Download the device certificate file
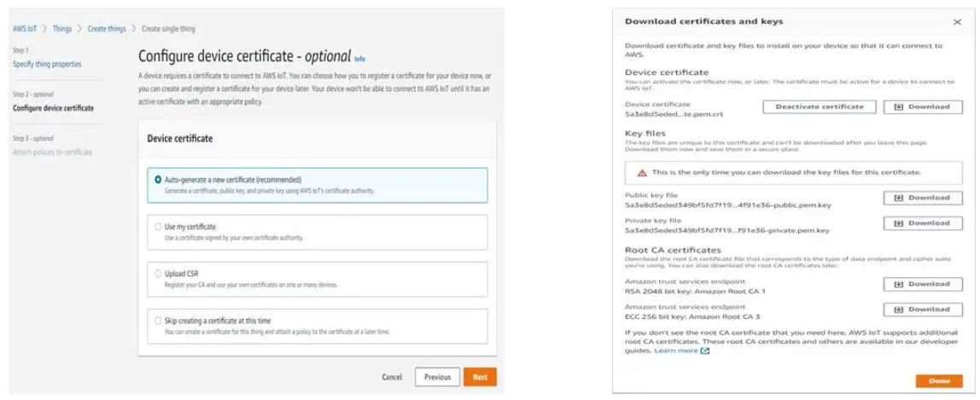Viewport: 980px width, 400px height. [917, 107]
